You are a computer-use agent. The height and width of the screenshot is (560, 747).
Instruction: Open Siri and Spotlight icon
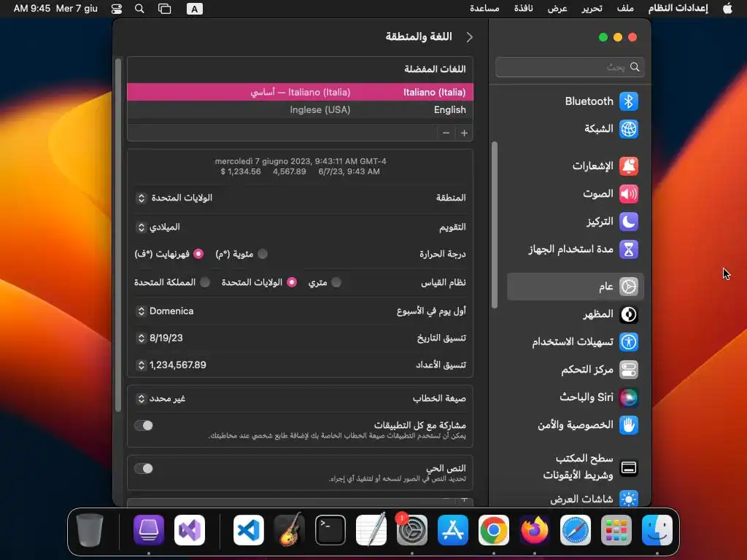tap(628, 397)
